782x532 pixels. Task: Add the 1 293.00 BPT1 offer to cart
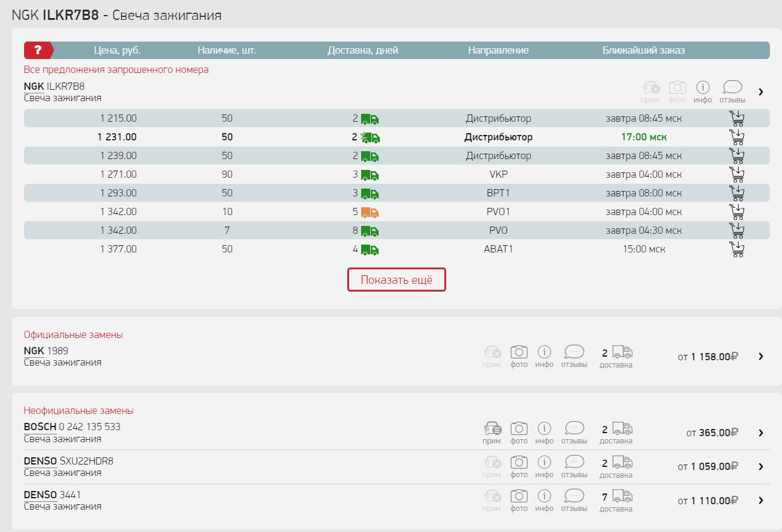(737, 193)
